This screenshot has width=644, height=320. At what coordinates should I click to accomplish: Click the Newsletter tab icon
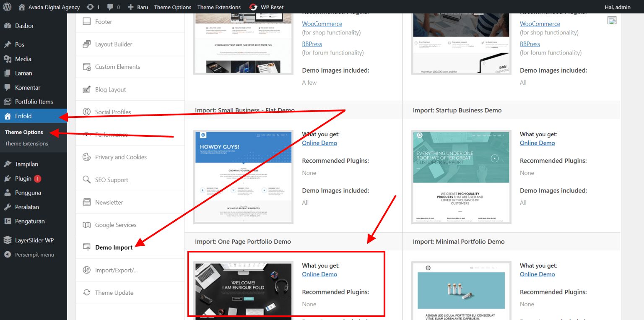tap(87, 202)
